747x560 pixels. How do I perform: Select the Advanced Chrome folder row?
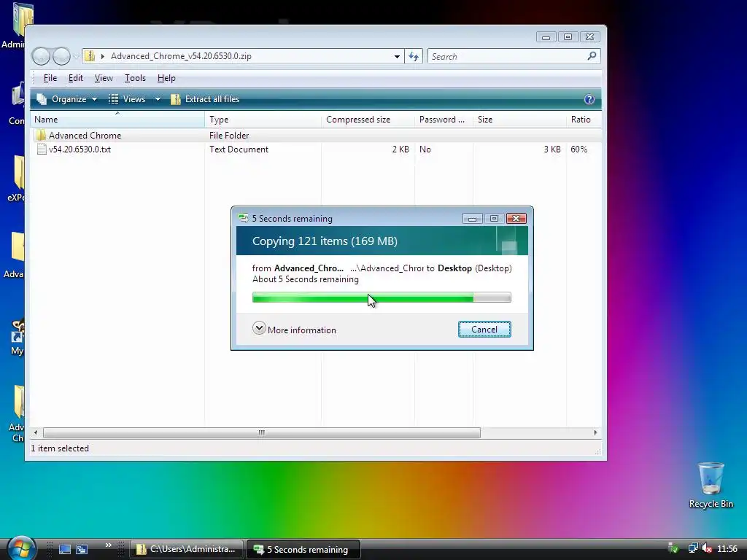pos(316,135)
